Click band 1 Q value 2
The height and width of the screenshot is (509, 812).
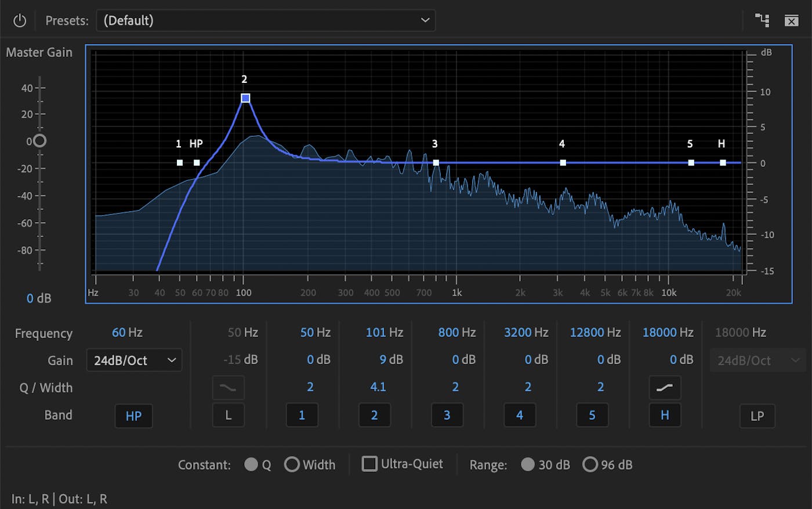310,387
